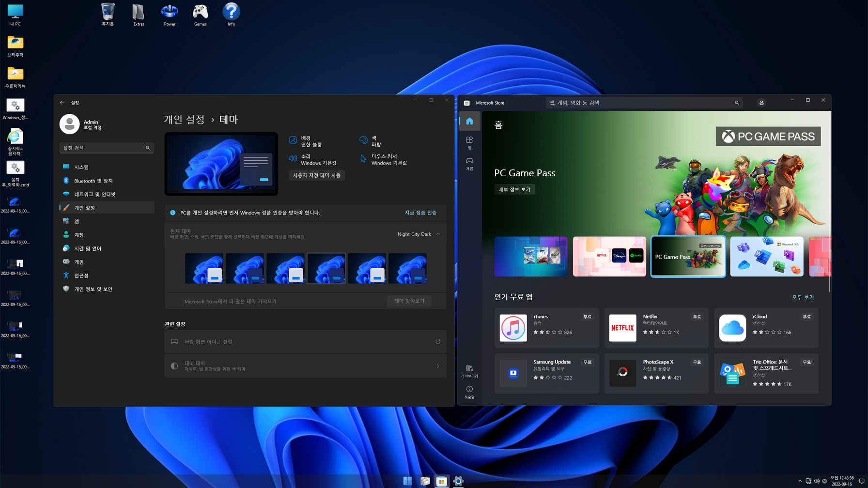Select 네트워크 및 인터넷 in Settings navigation
This screenshot has width=868, height=488.
coord(107,194)
